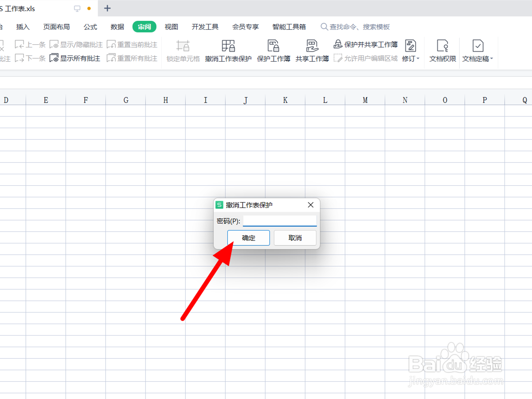532x399 pixels.
Task: Open the 开发工具 ribbon tab
Action: 205,27
